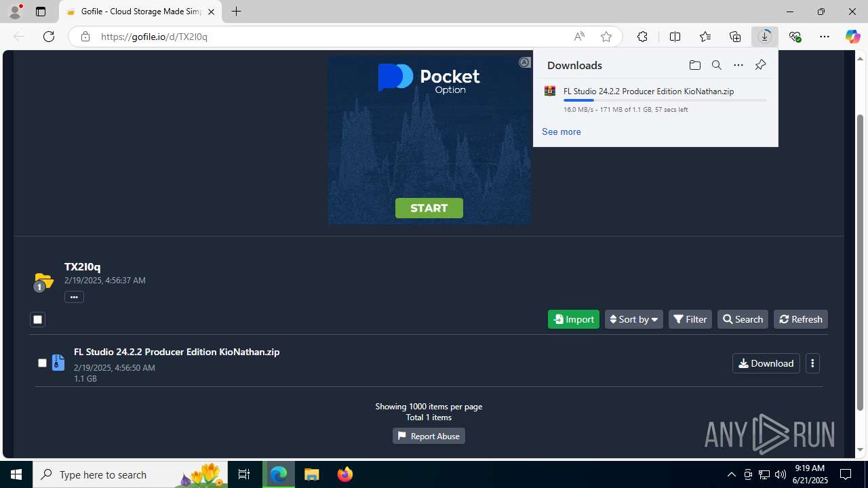Open the Windows Start menu

click(16, 474)
